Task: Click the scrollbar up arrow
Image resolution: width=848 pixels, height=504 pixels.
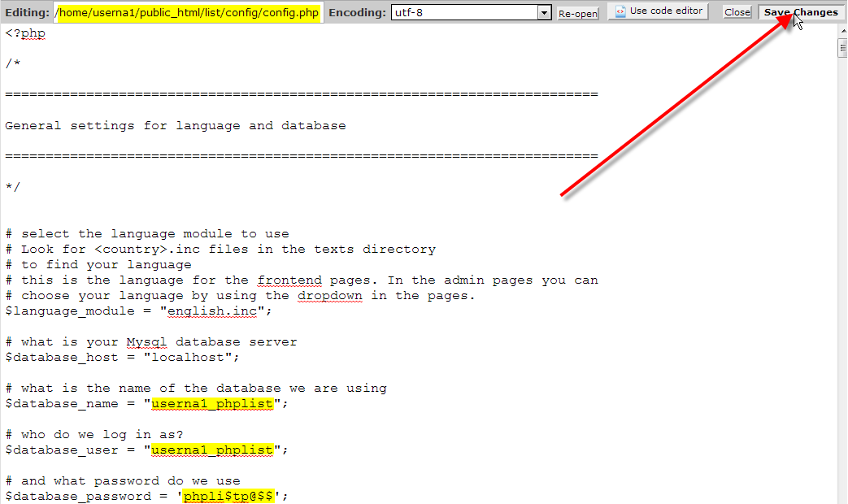Action: (843, 32)
